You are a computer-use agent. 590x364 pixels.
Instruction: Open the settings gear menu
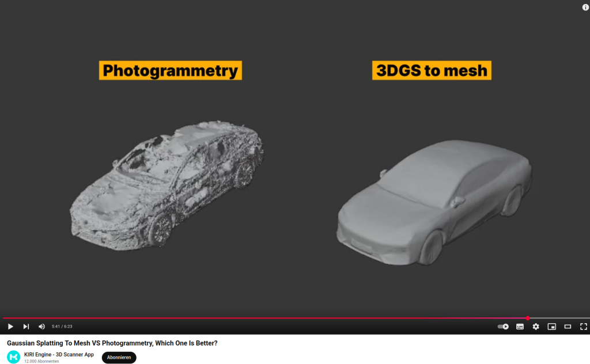coord(536,327)
